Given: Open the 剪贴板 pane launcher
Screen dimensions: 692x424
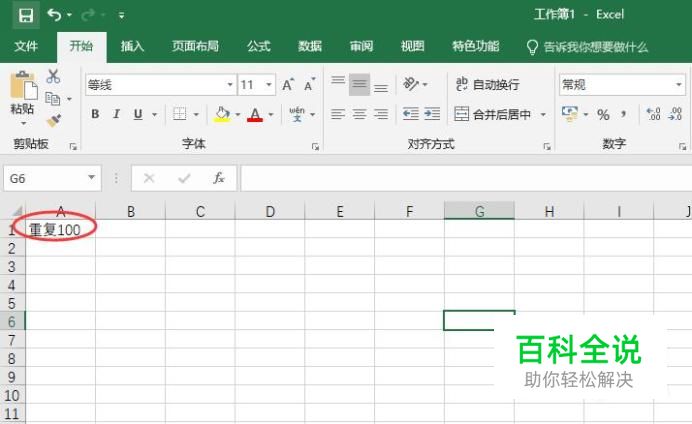Looking at the screenshot, I should point(73,146).
